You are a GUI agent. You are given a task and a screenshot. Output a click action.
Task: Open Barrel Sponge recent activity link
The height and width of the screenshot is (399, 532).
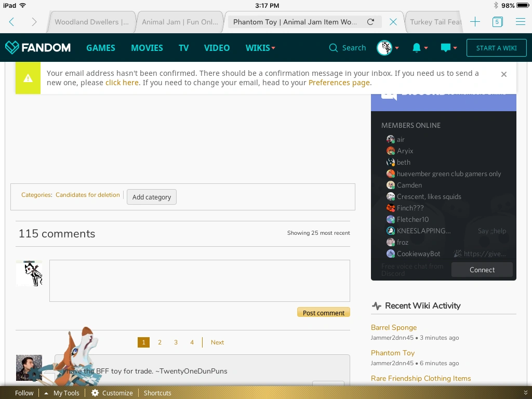(x=394, y=327)
